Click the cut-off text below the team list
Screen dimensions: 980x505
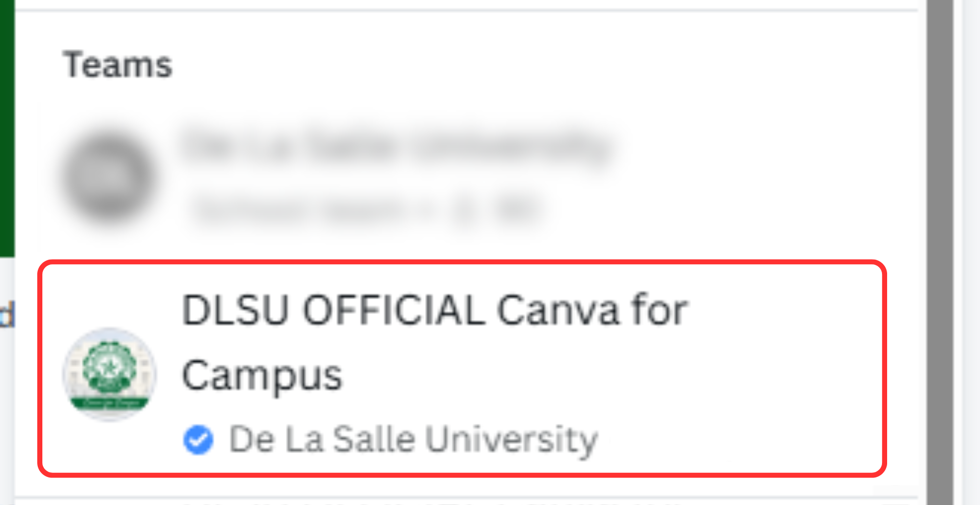pyautogui.click(x=434, y=502)
